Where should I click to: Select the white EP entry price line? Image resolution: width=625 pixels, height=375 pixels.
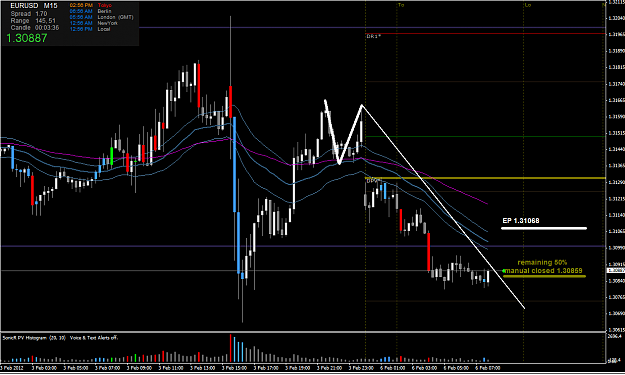click(x=544, y=228)
